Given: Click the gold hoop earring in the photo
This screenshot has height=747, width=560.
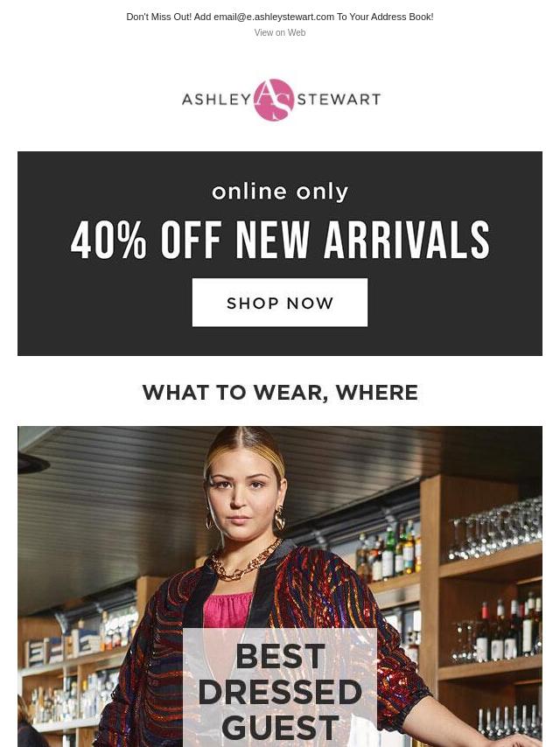Looking at the screenshot, I should (x=280, y=518).
